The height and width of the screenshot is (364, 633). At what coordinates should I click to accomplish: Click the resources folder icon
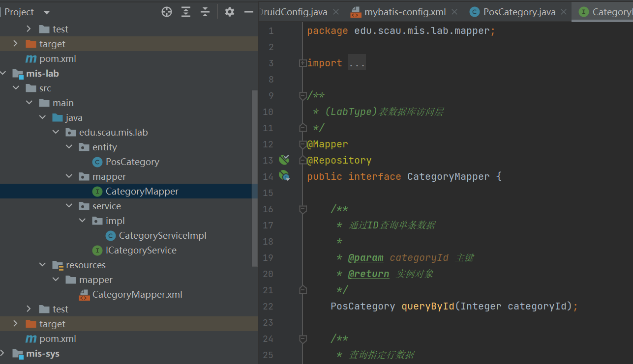click(x=58, y=265)
